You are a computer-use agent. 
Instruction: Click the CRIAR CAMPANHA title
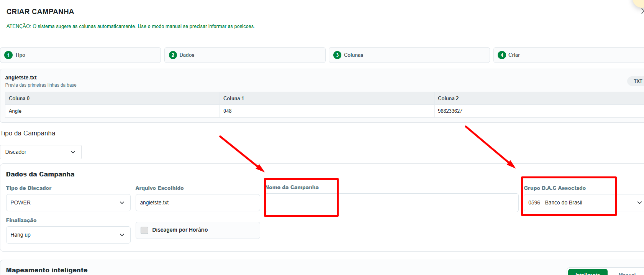40,12
